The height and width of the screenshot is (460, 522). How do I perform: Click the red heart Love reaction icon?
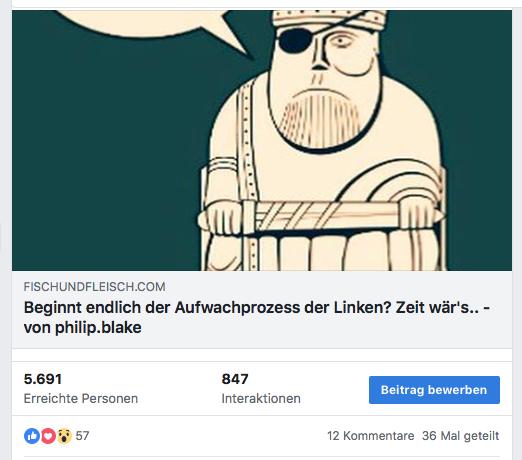tap(48, 436)
